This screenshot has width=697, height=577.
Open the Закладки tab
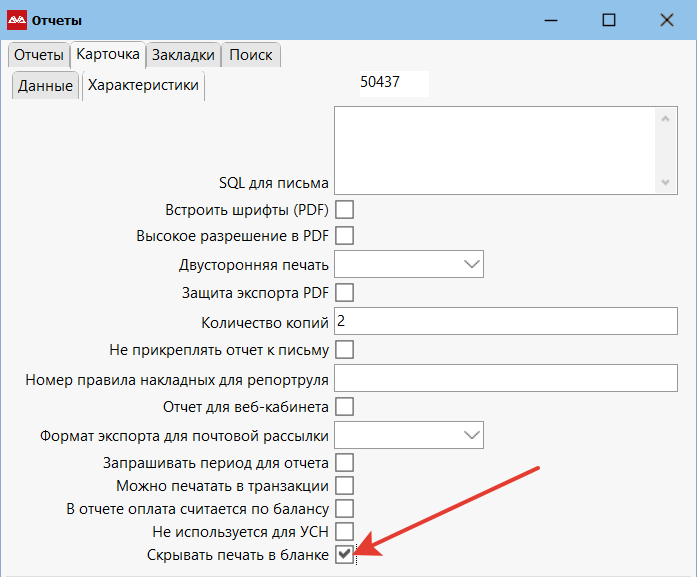(x=183, y=55)
